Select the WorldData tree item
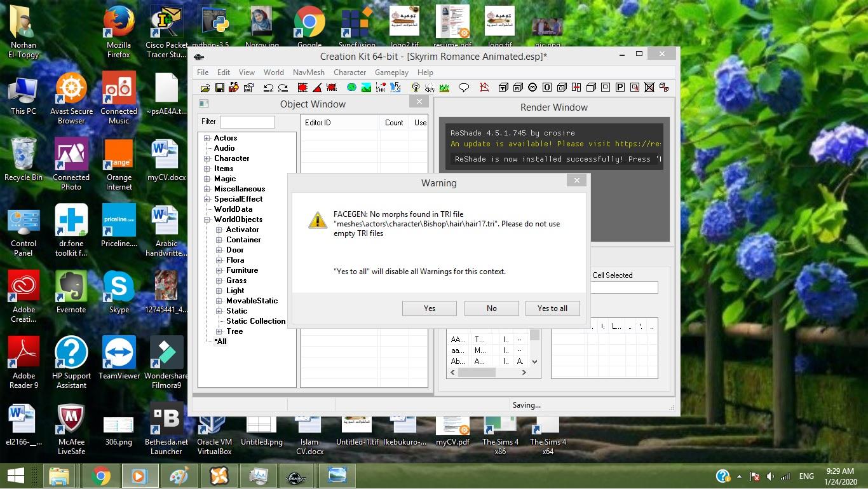Image resolution: width=868 pixels, height=491 pixels. 233,209
